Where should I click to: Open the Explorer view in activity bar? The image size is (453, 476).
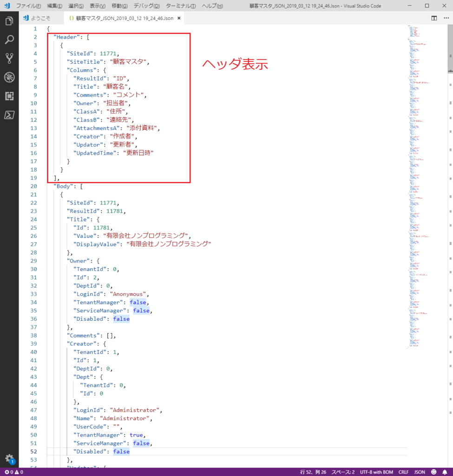point(9,21)
